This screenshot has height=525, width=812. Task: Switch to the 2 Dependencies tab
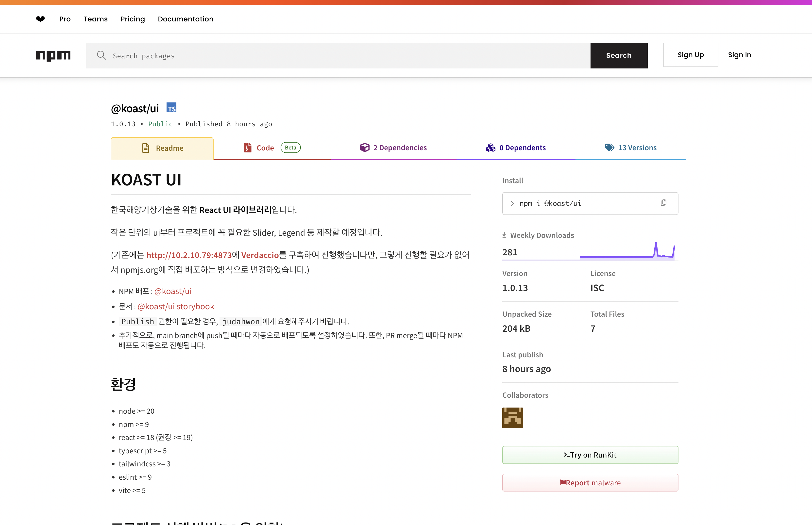click(393, 148)
